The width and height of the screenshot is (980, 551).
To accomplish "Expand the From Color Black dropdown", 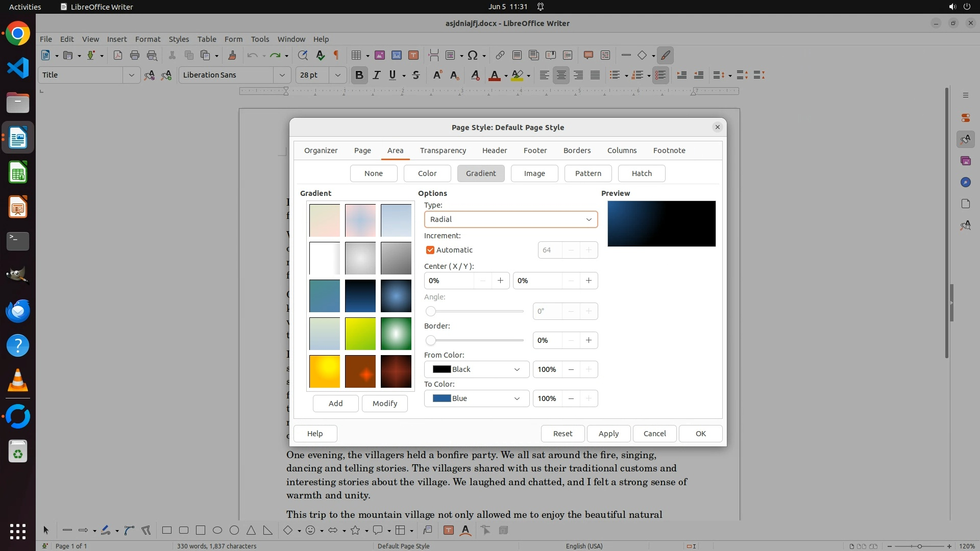I will pyautogui.click(x=476, y=369).
